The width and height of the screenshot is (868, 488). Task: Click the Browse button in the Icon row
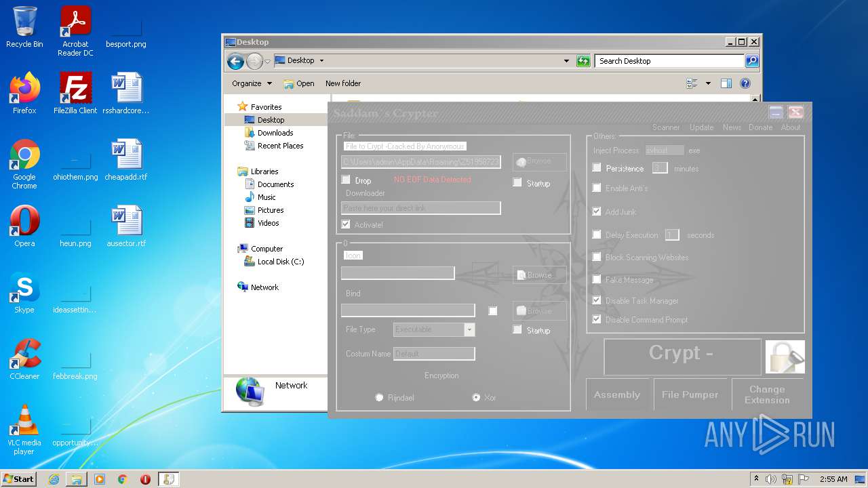point(540,275)
